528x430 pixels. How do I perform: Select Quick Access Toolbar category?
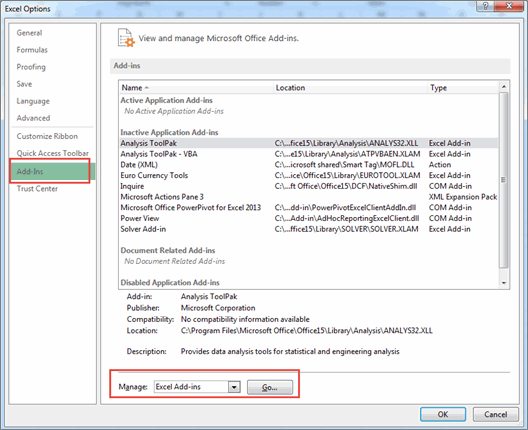click(53, 153)
